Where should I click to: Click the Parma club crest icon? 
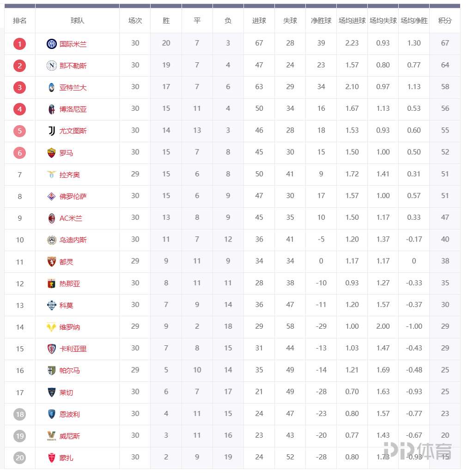coord(52,371)
